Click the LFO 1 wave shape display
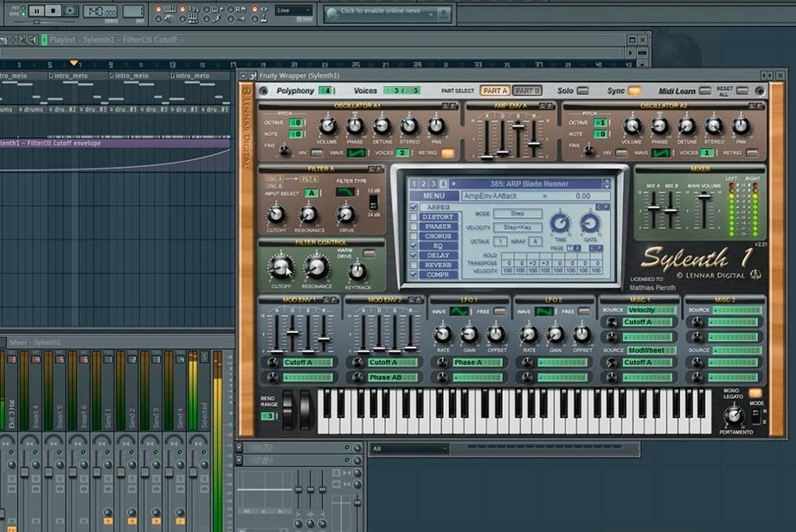Screen dimensions: 796x532 point(459,311)
